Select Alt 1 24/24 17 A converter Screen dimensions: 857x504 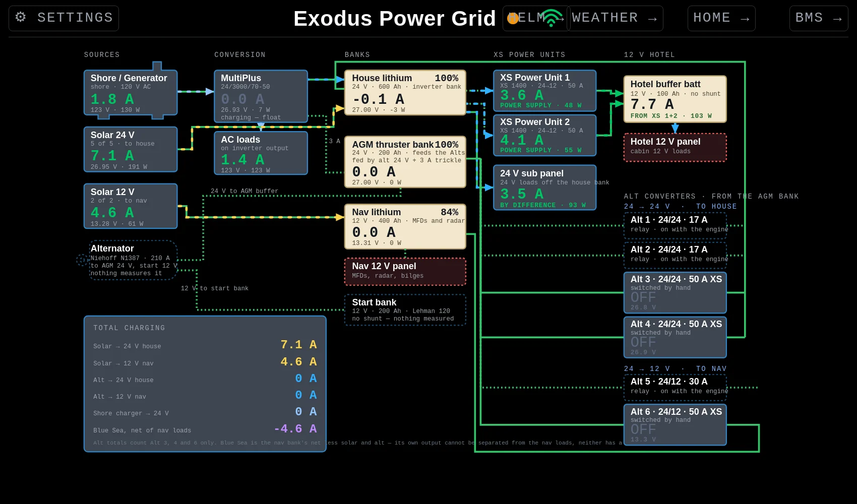pyautogui.click(x=675, y=225)
